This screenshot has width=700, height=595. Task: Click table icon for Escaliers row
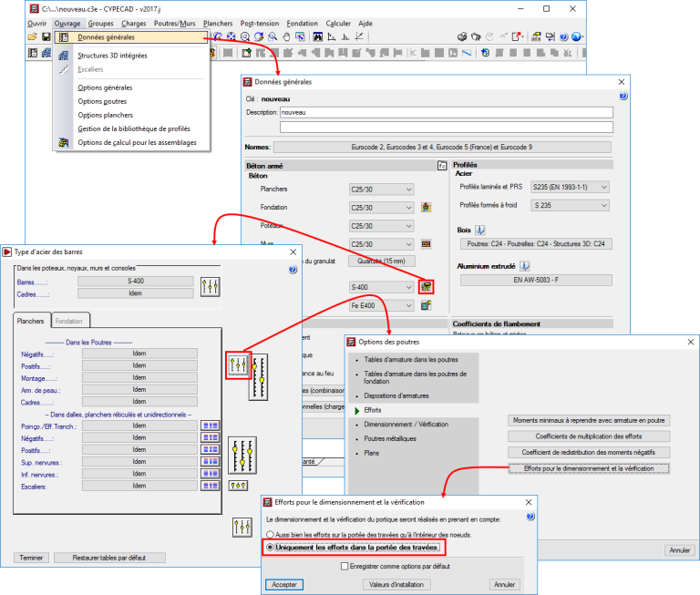[210, 486]
